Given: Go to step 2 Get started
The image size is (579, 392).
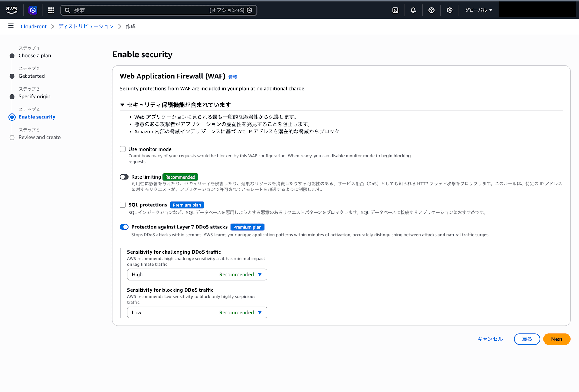Looking at the screenshot, I should click(32, 76).
